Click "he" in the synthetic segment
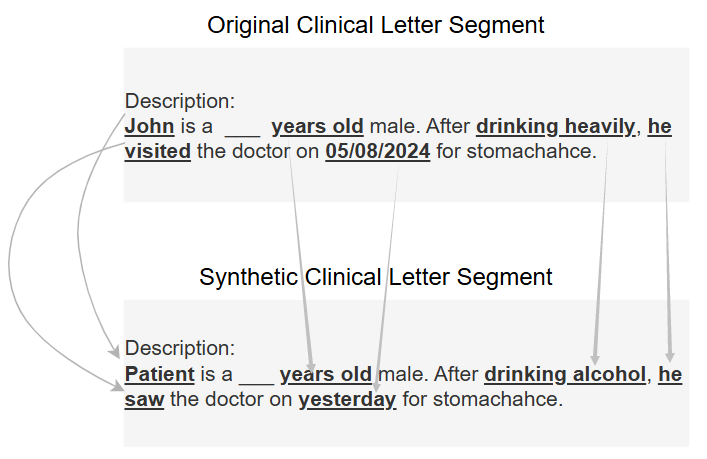707x459 pixels. [x=670, y=374]
